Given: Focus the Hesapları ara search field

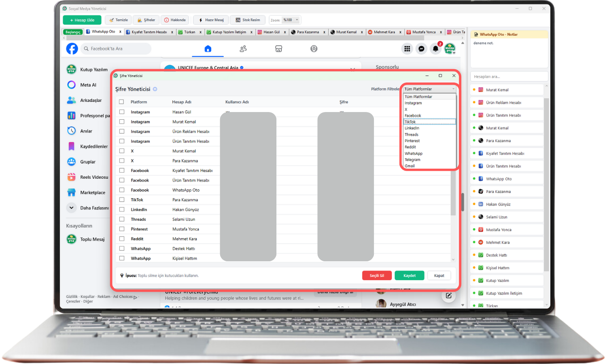Looking at the screenshot, I should [x=509, y=76].
